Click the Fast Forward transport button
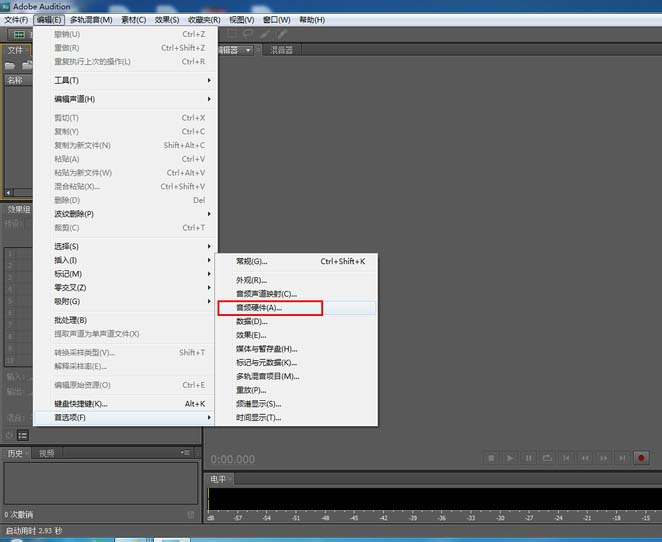 coord(604,458)
